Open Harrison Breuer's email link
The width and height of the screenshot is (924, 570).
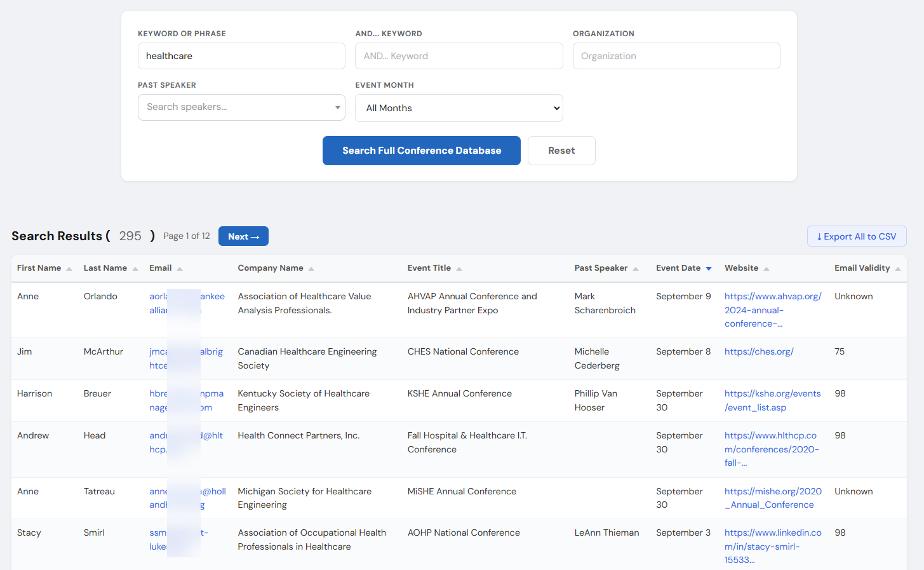[x=186, y=400]
